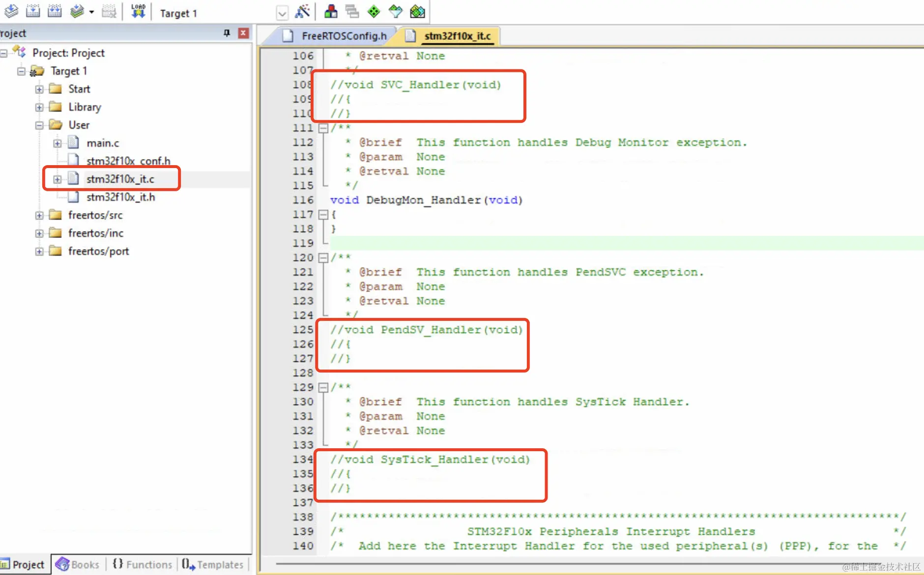The image size is (924, 575).
Task: Expand the freertos/src folder
Action: point(39,215)
